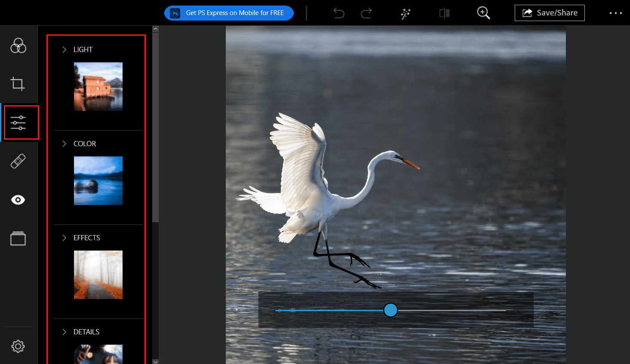The image size is (630, 364).
Task: Select the Spot Heal bandage icon
Action: (18, 161)
